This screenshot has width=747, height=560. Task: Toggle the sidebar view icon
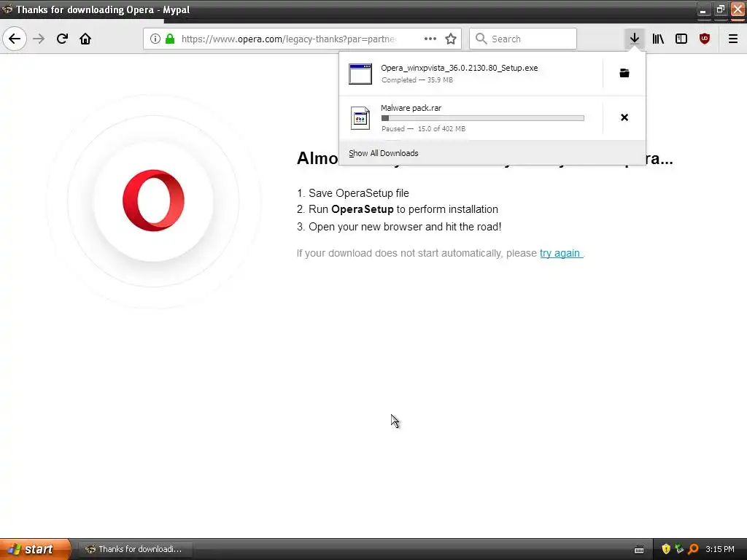[681, 39]
